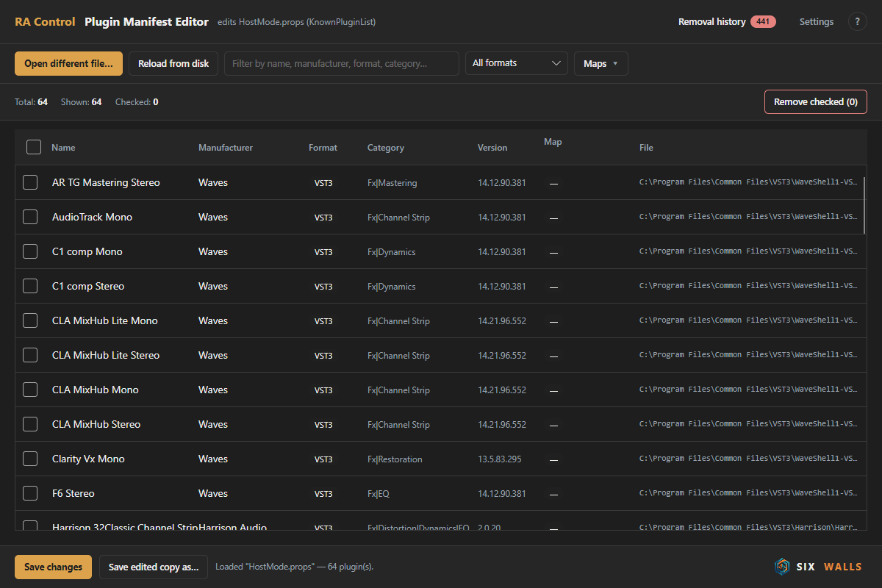Screen dimensions: 882x588
Task: Save changes to the manifest
Action: [53, 567]
